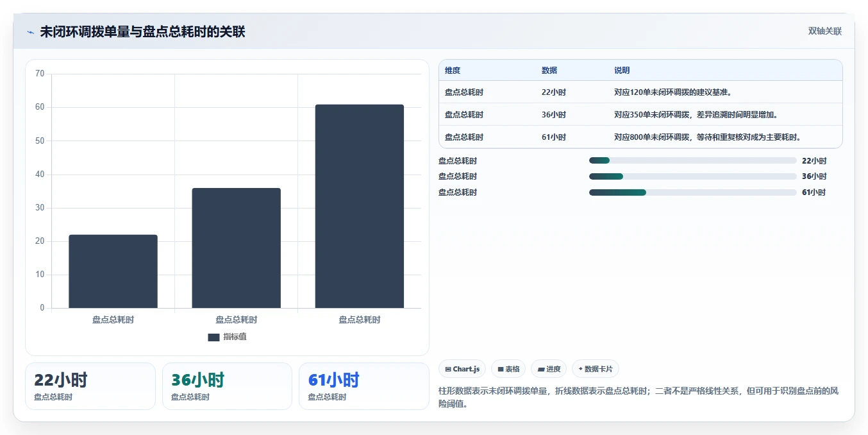Click description 对应120单未闭环调拨的建议基准
This screenshot has width=868, height=435.
coord(672,92)
